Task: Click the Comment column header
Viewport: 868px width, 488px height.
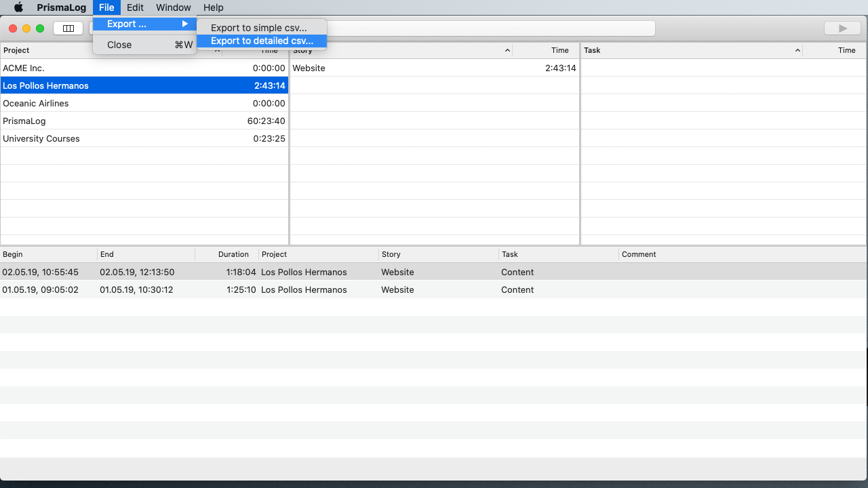Action: [x=743, y=254]
